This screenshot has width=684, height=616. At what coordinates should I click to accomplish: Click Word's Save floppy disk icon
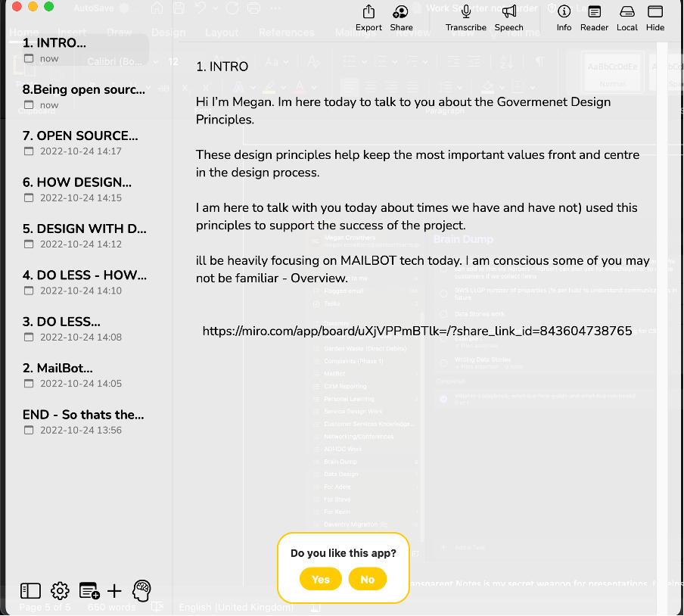179,8
